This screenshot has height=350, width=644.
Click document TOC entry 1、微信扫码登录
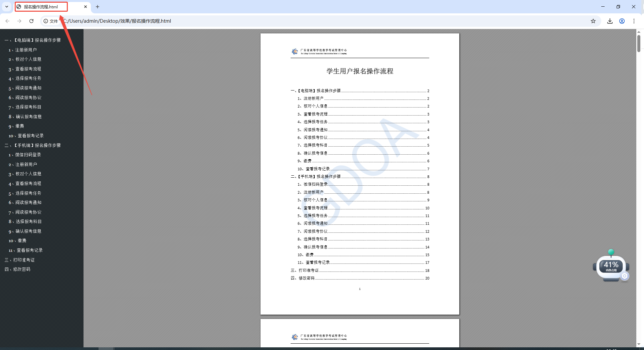click(x=363, y=184)
